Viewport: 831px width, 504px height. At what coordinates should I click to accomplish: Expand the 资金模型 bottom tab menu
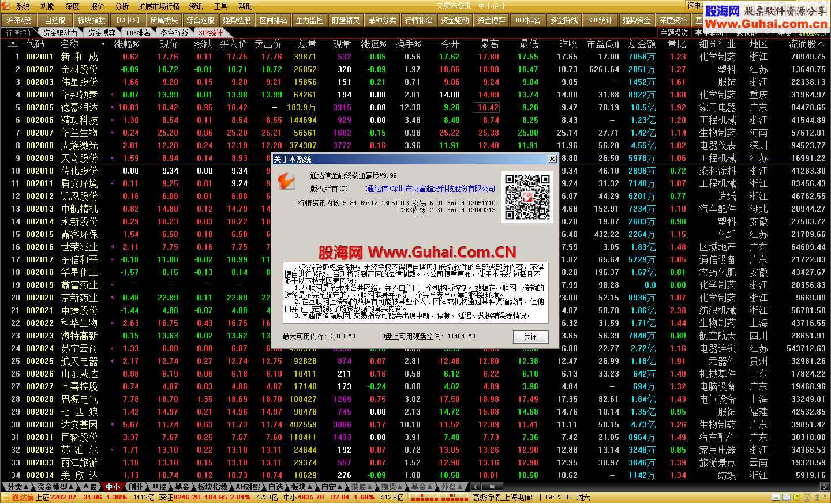(x=55, y=487)
